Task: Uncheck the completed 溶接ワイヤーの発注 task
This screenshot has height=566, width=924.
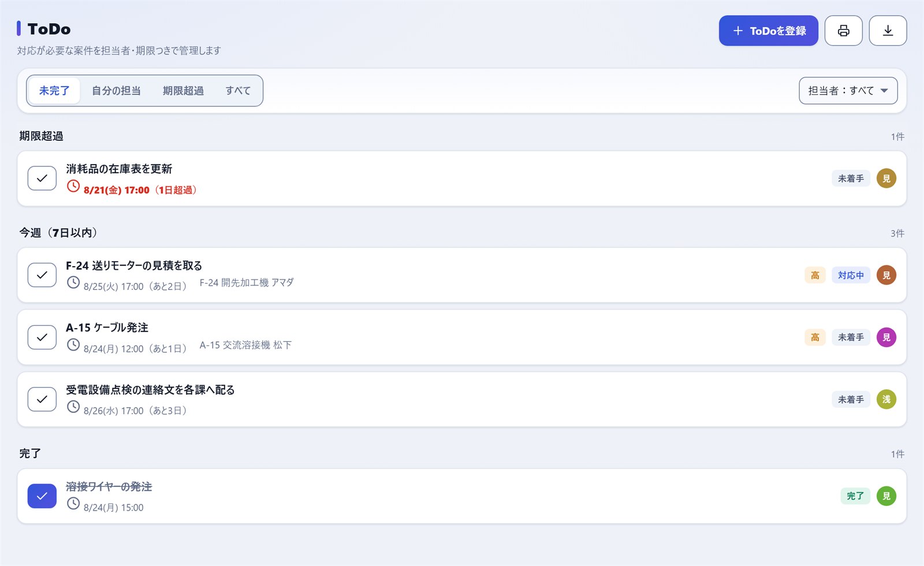Action: tap(42, 496)
